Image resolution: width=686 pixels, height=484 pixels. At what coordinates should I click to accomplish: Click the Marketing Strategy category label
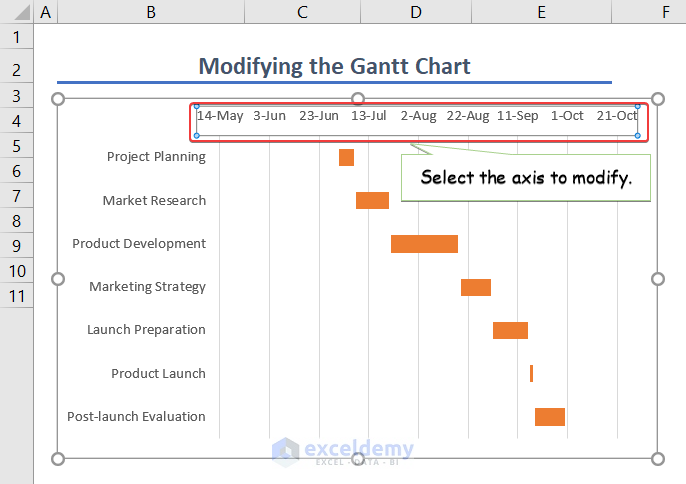tap(147, 287)
